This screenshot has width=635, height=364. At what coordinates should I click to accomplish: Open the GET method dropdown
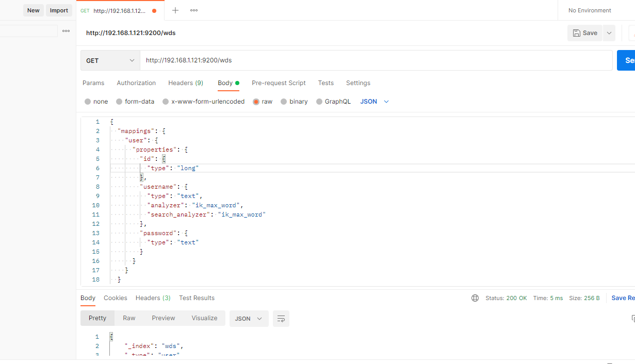(x=110, y=60)
